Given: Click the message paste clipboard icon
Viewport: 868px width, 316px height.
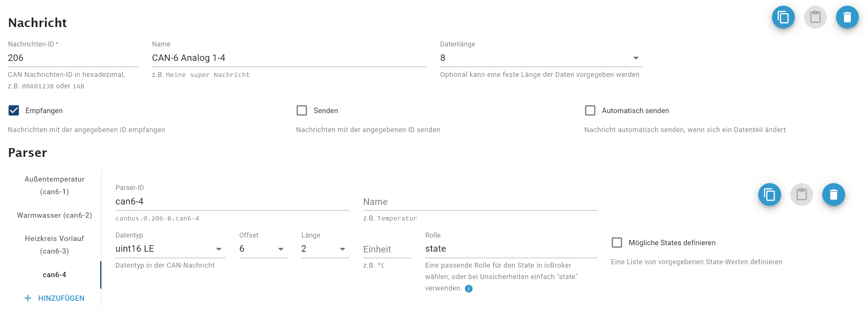Looking at the screenshot, I should [815, 17].
